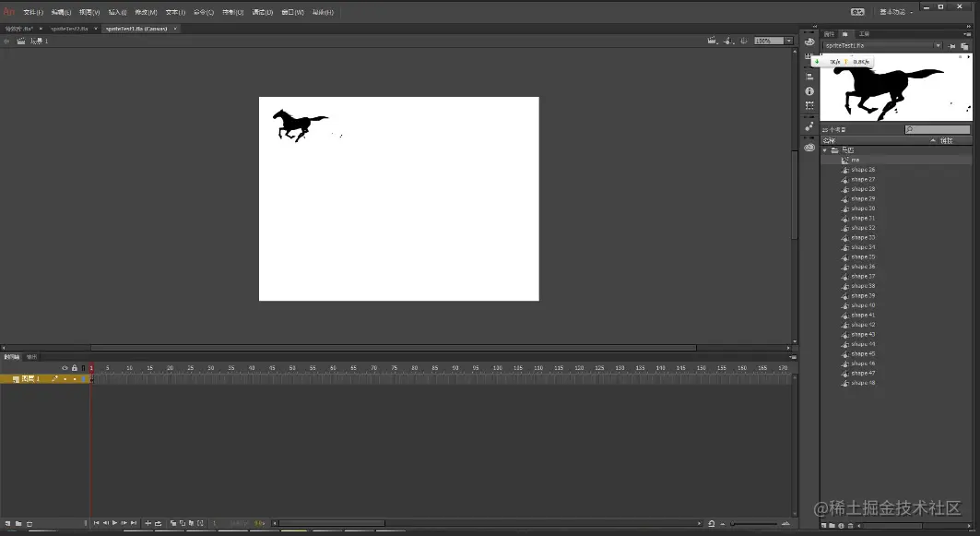Screen dimensions: 980x536
Task: Open the Align panel icon
Action: 809,77
